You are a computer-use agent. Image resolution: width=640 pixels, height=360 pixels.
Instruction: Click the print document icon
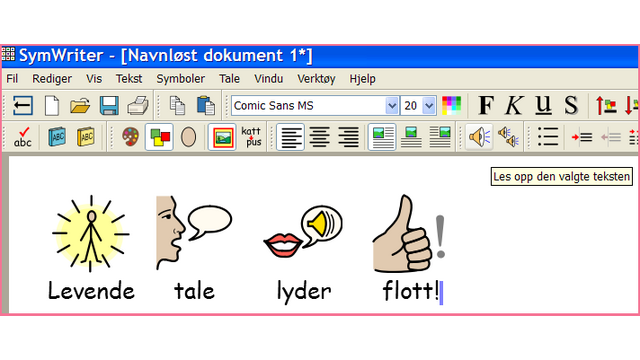[138, 106]
